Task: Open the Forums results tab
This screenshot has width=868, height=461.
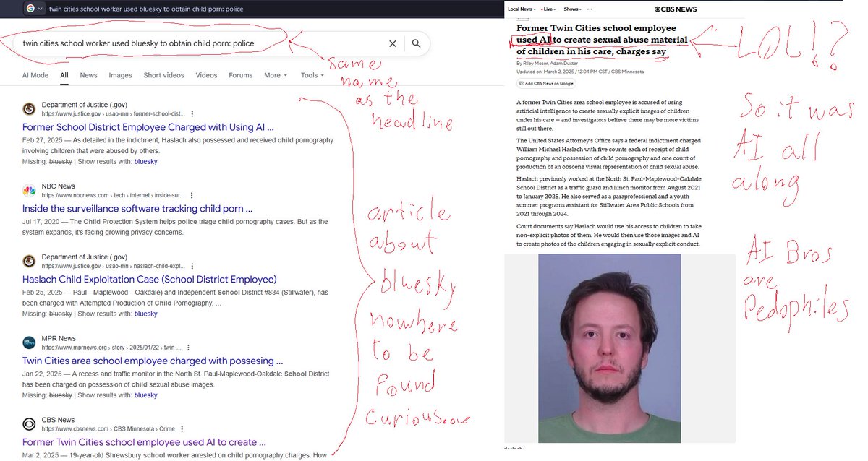Action: click(x=241, y=75)
